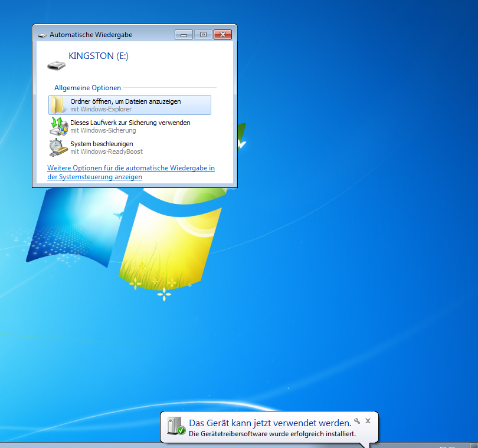Click 'mit Windows-Sicherung' subtitle text

click(103, 130)
